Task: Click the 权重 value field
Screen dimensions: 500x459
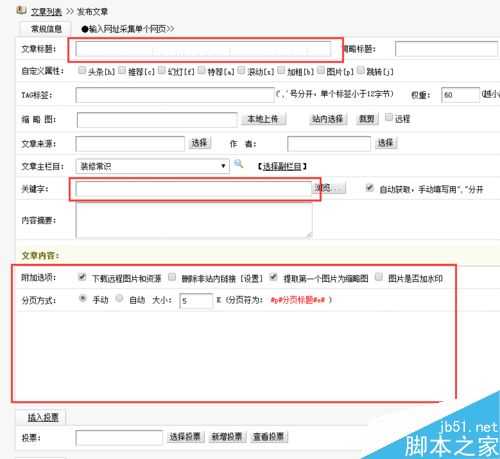Action: pyautogui.click(x=460, y=95)
